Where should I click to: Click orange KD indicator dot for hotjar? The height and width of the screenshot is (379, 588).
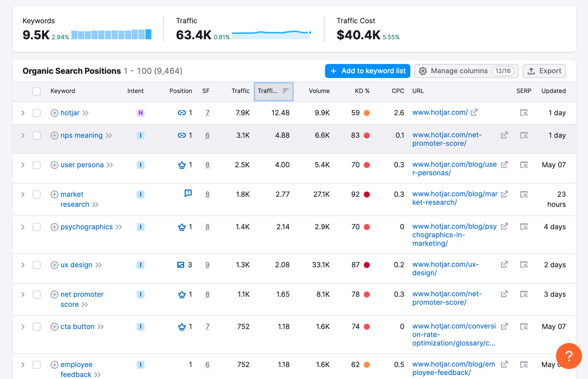[x=367, y=113]
